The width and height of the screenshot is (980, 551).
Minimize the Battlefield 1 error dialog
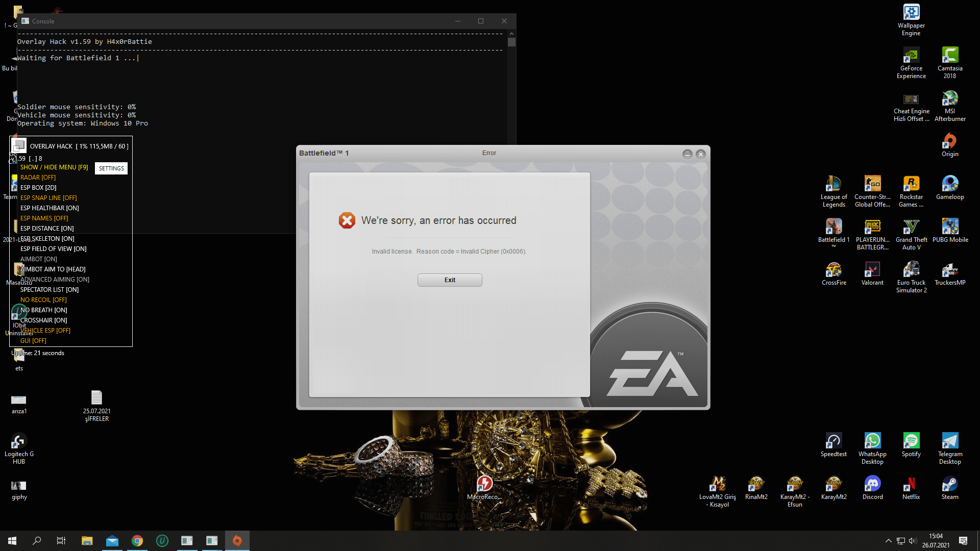coord(688,154)
